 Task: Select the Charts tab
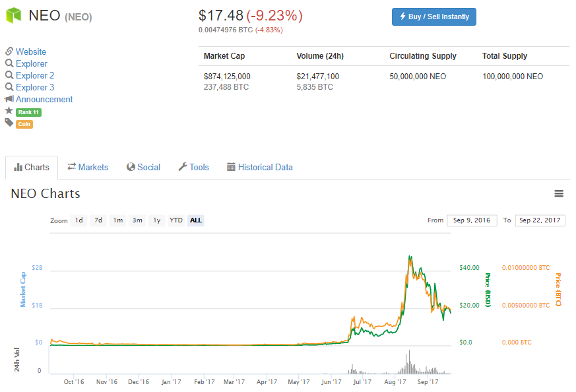pos(32,167)
